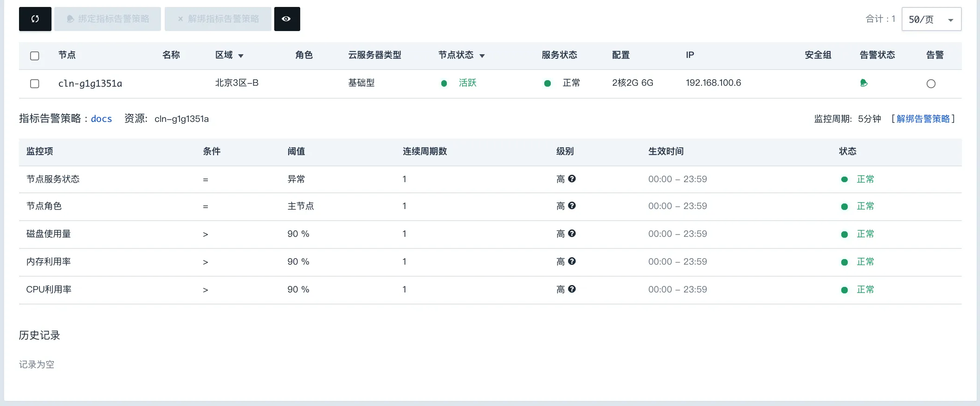Click the refresh icon button

[x=35, y=19]
